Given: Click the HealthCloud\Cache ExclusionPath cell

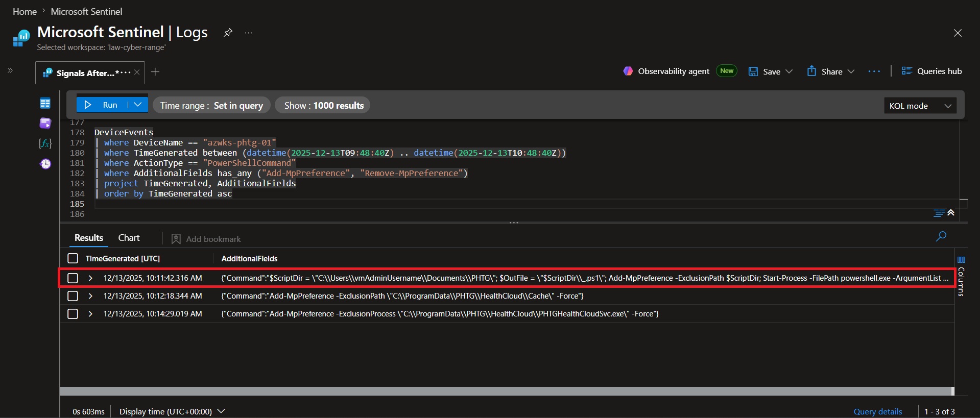Looking at the screenshot, I should click(402, 296).
